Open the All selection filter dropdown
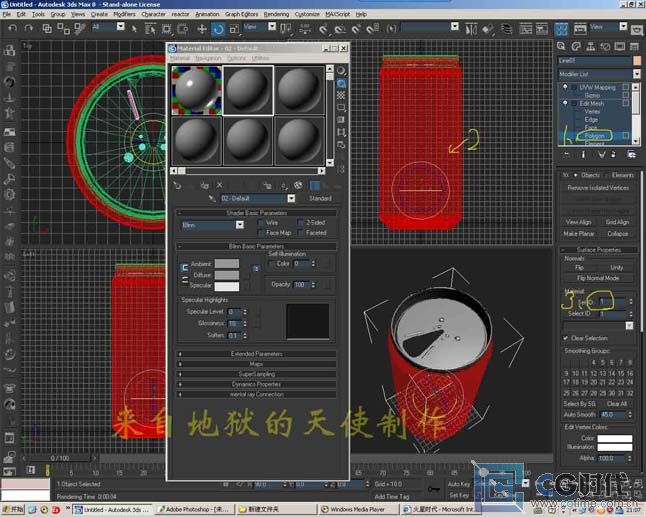The width and height of the screenshot is (646, 517). click(120, 27)
